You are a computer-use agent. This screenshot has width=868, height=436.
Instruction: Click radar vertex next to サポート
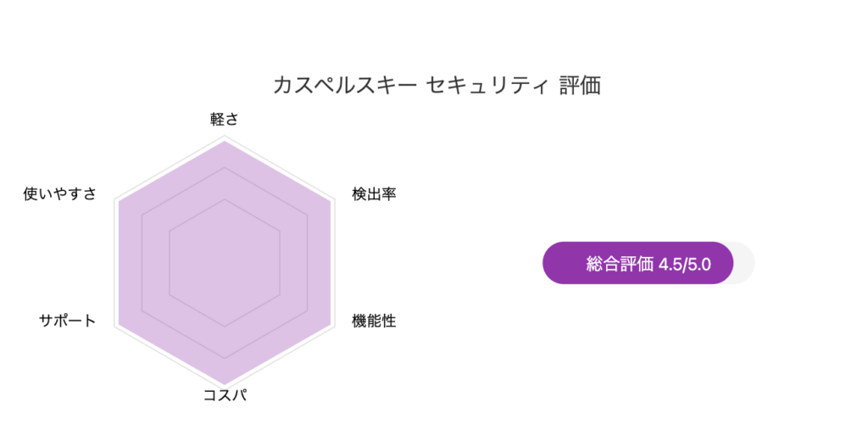[118, 324]
